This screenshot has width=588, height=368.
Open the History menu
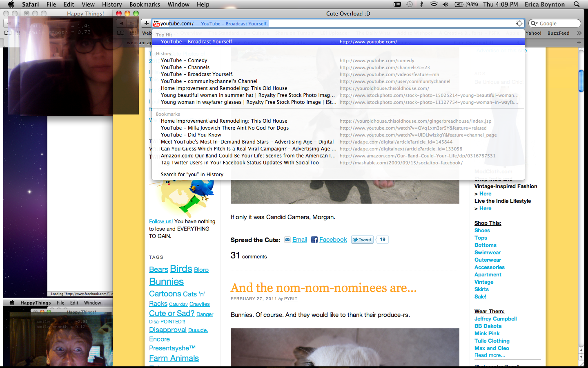112,4
